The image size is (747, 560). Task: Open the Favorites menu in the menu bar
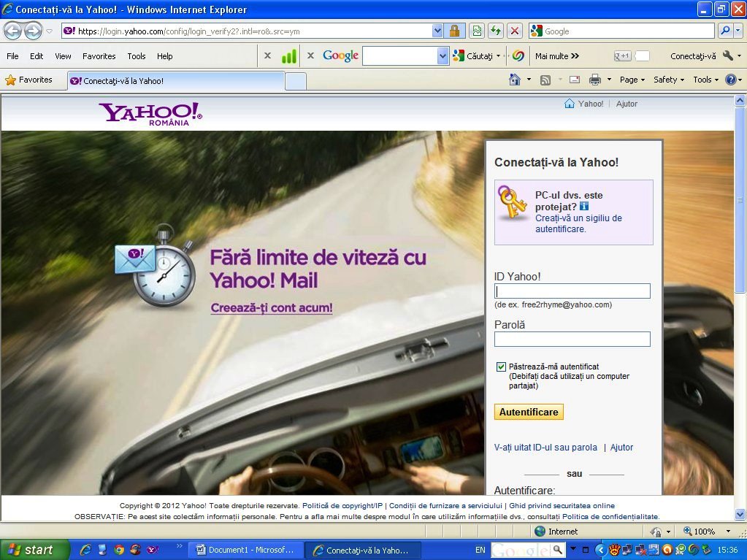99,56
